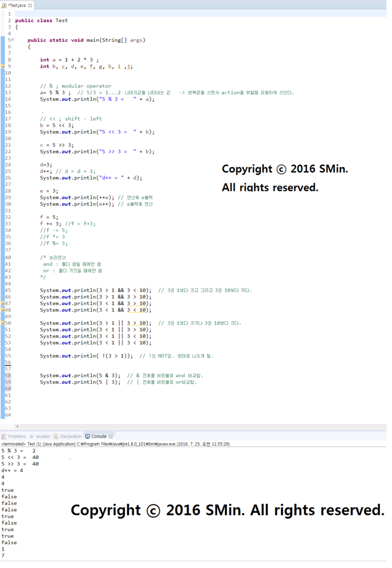Click the '// % ; modular operator' comment
The image size is (392, 568).
(76, 86)
